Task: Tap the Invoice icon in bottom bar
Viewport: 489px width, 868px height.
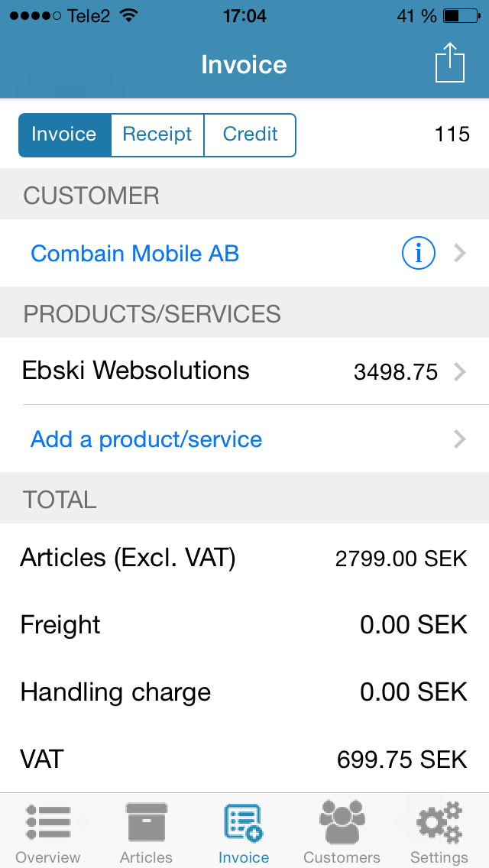Action: 244,824
